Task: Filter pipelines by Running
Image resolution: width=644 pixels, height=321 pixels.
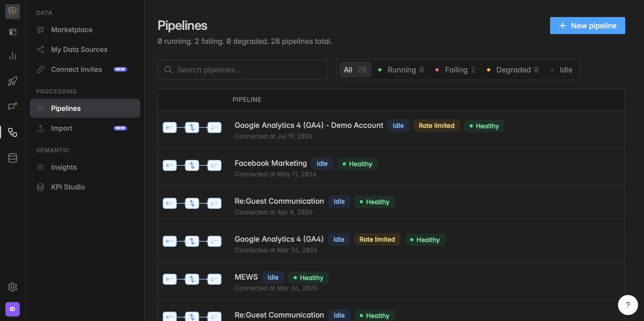Action: (401, 70)
